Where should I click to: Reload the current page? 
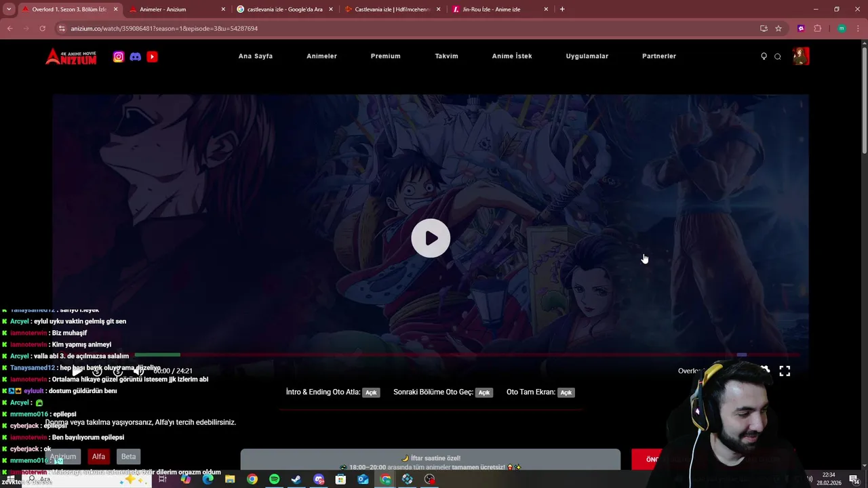tap(42, 28)
